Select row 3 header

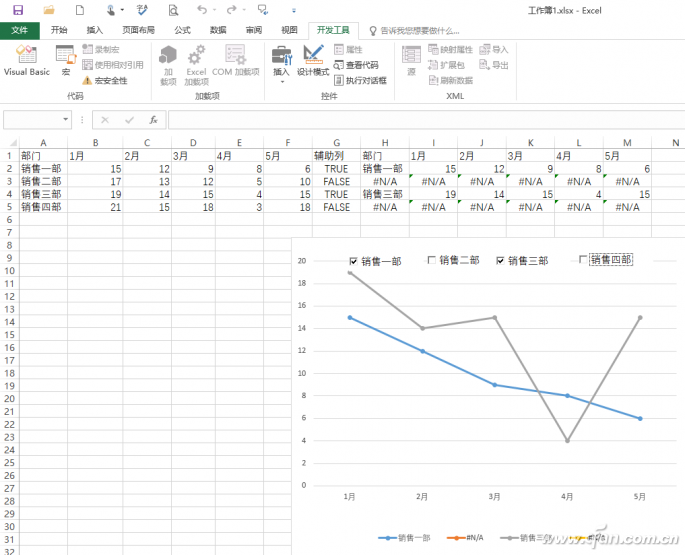pyautogui.click(x=9, y=181)
